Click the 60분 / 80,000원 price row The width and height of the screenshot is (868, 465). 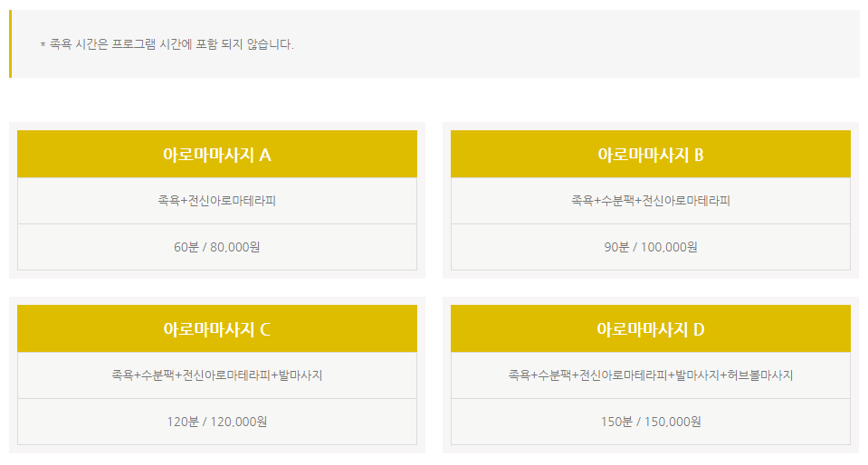pos(217,247)
